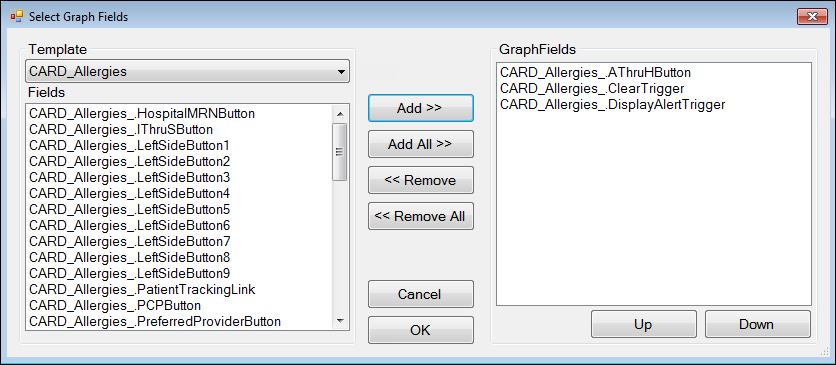The width and height of the screenshot is (836, 365).
Task: Open the Template dropdown arrow
Action: pyautogui.click(x=341, y=71)
